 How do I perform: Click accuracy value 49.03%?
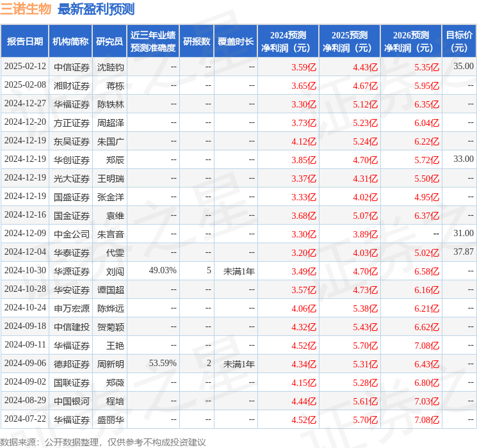click(163, 270)
